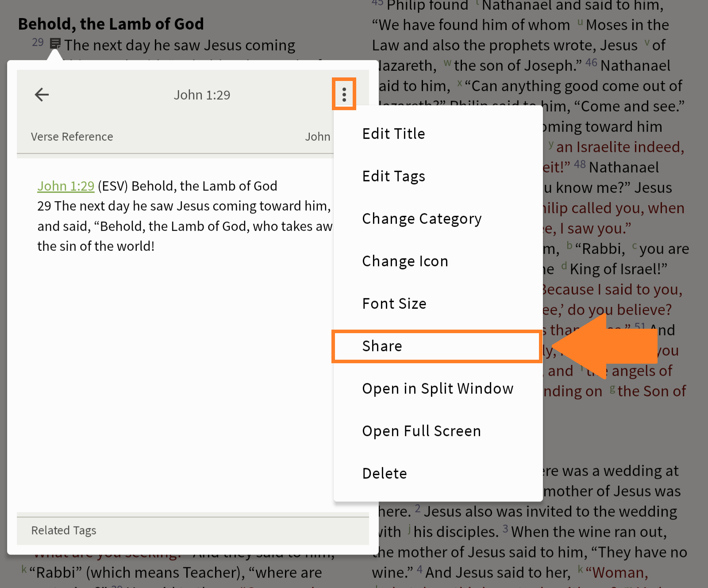Share this note
Viewport: 708px width, 588px height.
click(x=382, y=346)
